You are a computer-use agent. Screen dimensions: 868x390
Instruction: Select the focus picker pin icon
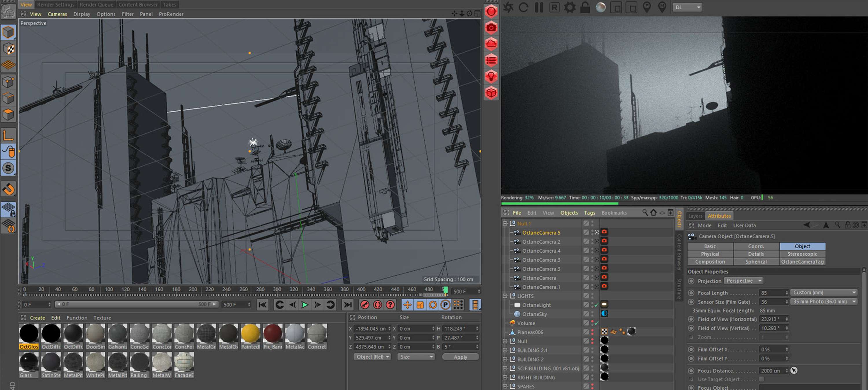click(647, 8)
